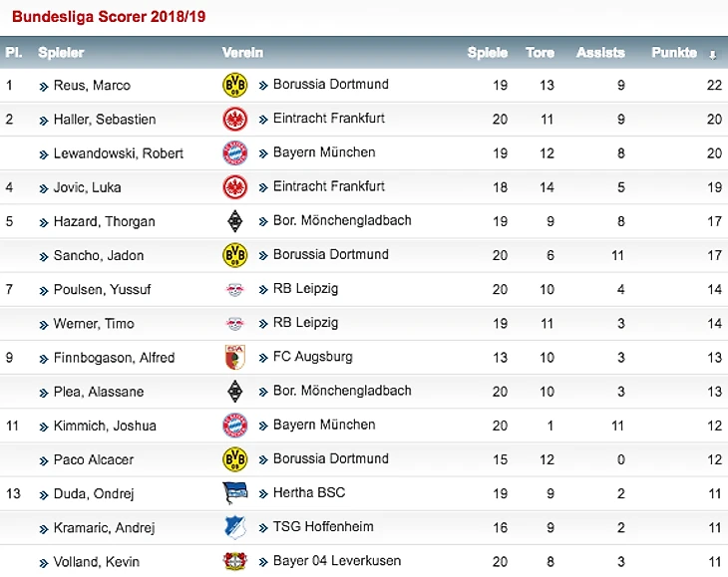Open Jovic, Luka player link
This screenshot has width=728, height=577.
[x=88, y=187]
